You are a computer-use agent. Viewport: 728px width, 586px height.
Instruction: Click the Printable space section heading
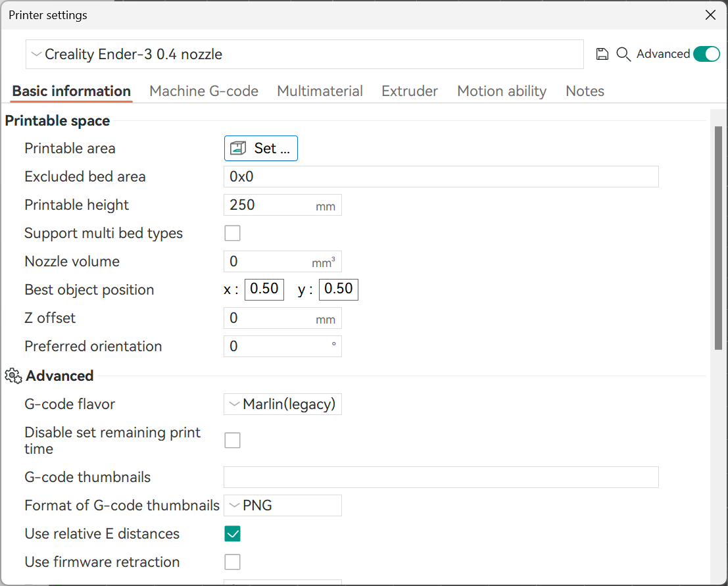point(58,121)
